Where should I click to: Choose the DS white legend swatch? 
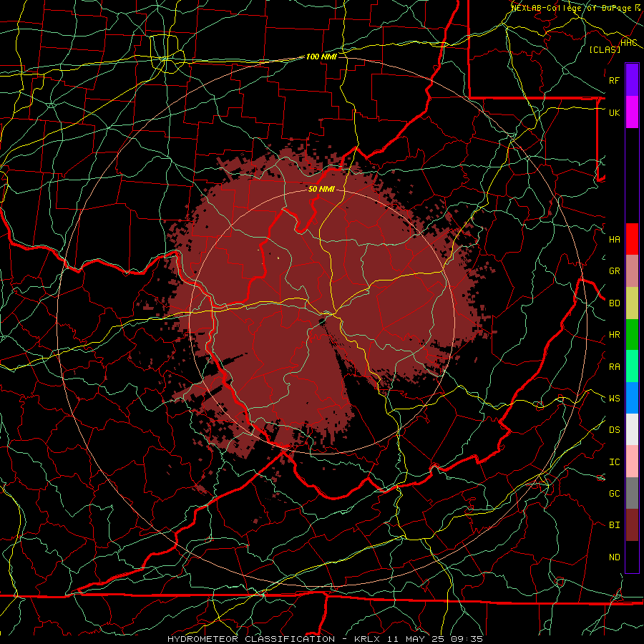pos(632,429)
